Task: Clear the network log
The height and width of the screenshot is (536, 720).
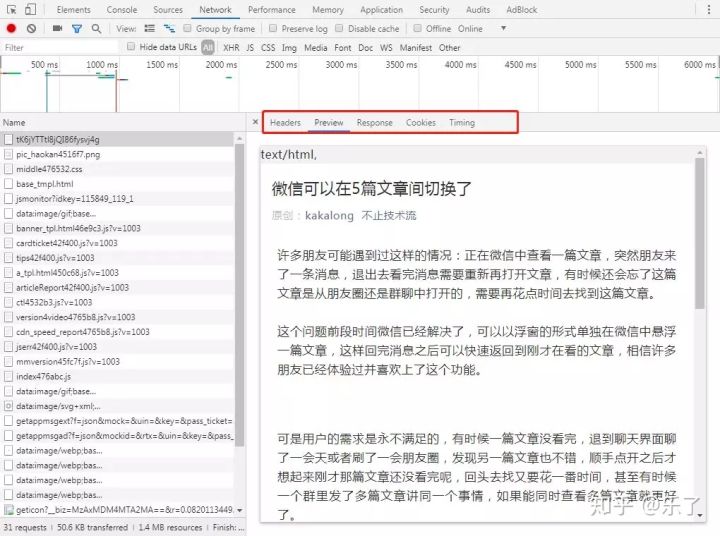Action: tap(31, 28)
